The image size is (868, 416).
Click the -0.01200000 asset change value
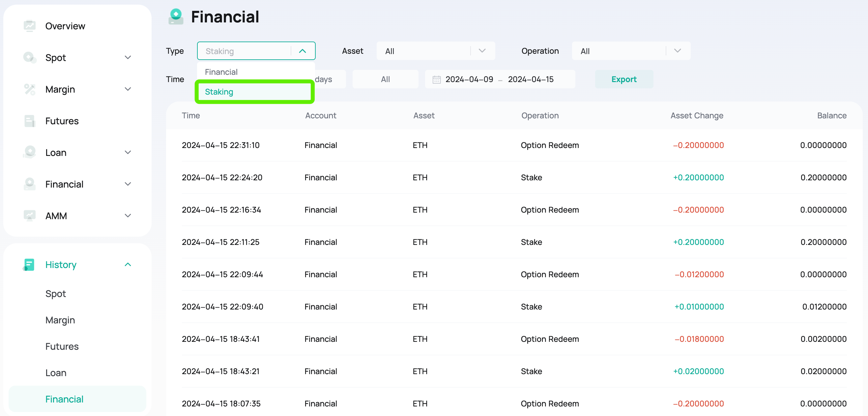(x=699, y=274)
